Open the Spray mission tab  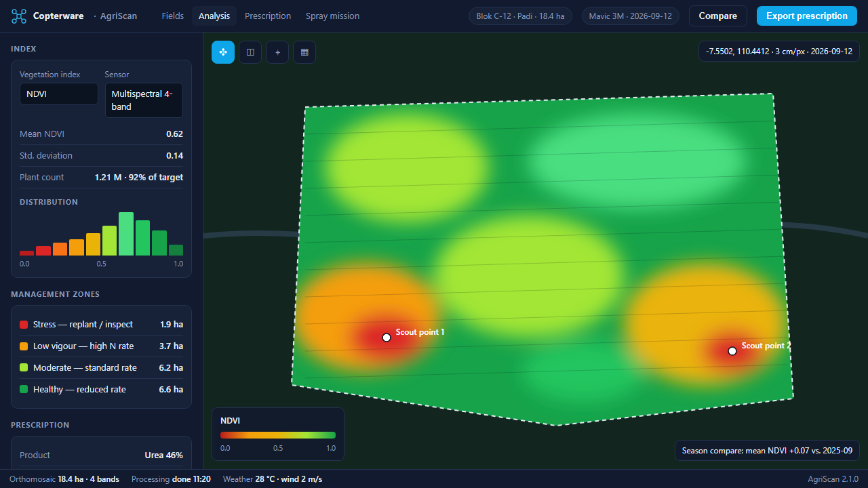[332, 16]
